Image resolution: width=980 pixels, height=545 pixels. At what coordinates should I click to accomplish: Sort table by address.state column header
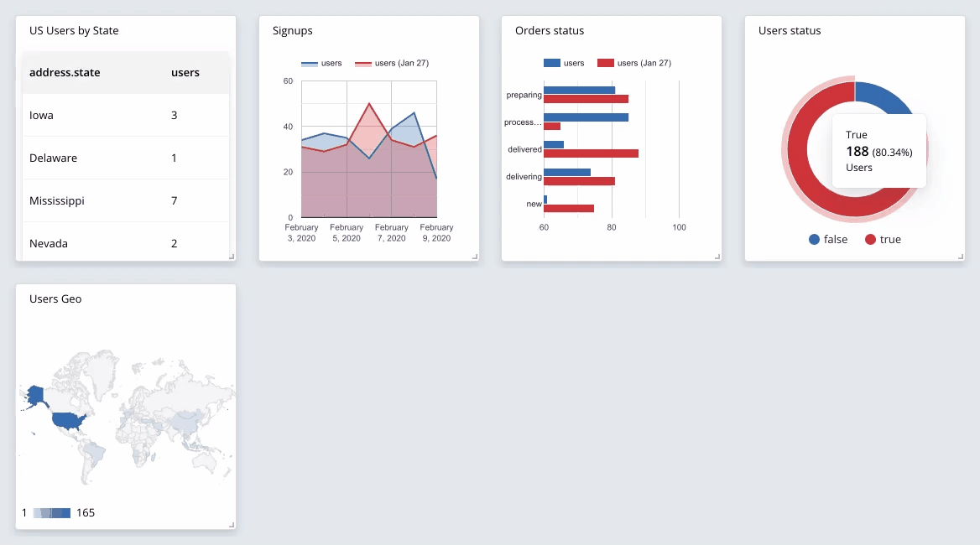(65, 72)
